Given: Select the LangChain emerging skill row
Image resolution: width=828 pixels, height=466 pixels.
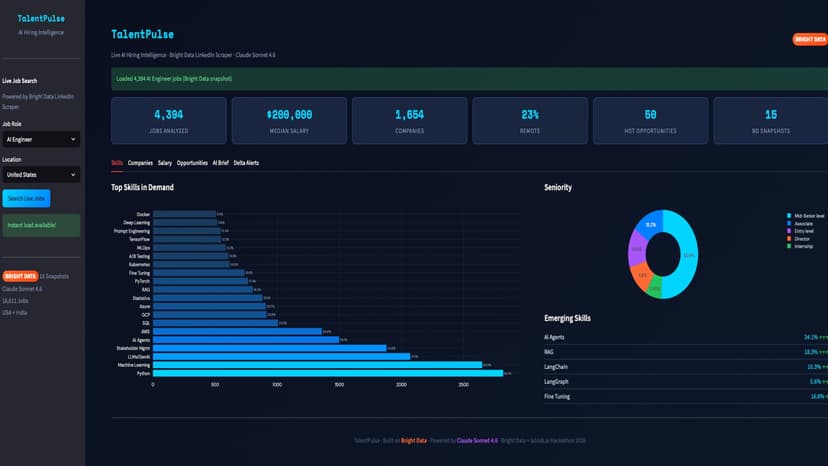Looking at the screenshot, I should pos(686,367).
